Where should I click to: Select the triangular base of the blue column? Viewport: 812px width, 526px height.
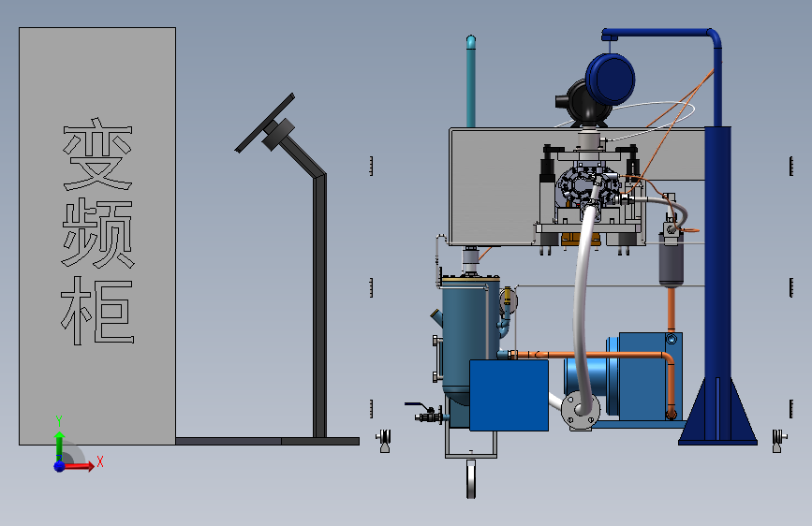click(717, 412)
